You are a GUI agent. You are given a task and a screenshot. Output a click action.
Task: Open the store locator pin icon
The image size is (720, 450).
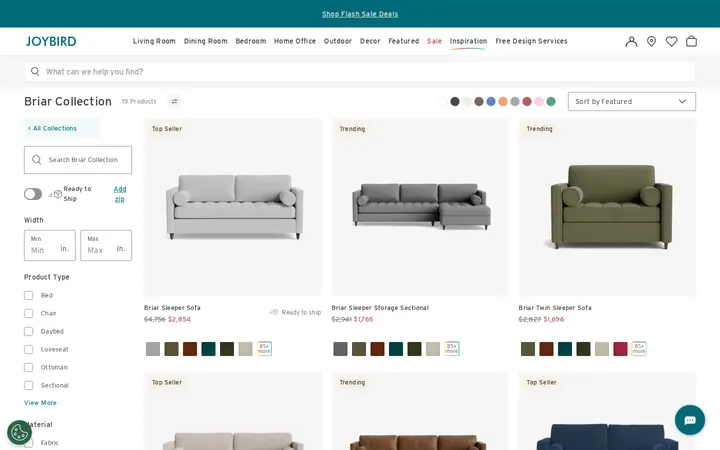651,41
